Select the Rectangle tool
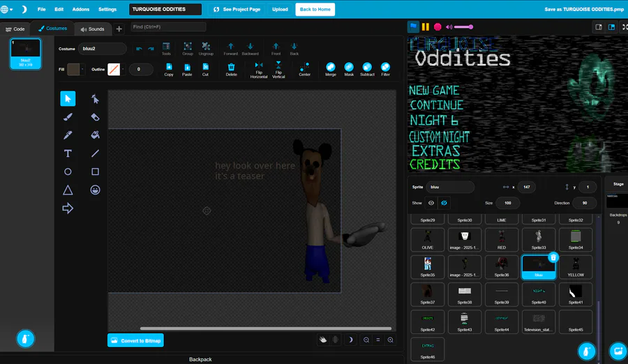This screenshot has height=364, width=628. pos(95,172)
